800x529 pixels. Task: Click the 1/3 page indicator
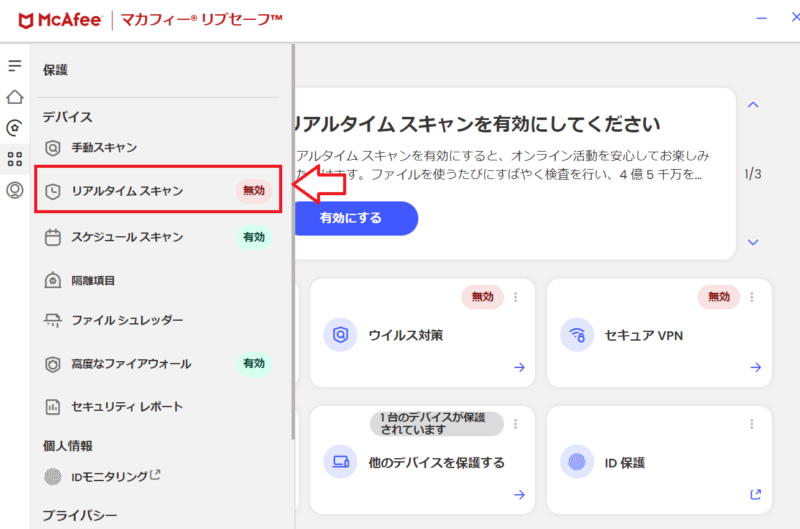pyautogui.click(x=753, y=174)
